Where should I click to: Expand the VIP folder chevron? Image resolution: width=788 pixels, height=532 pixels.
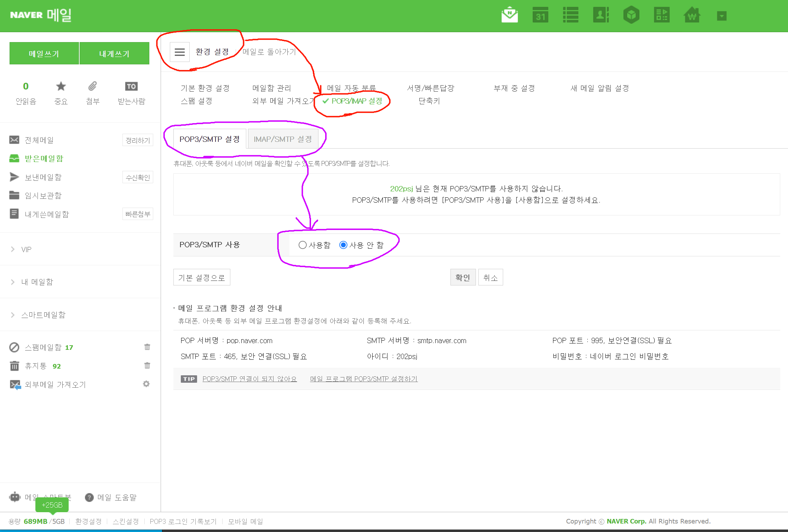click(13, 249)
